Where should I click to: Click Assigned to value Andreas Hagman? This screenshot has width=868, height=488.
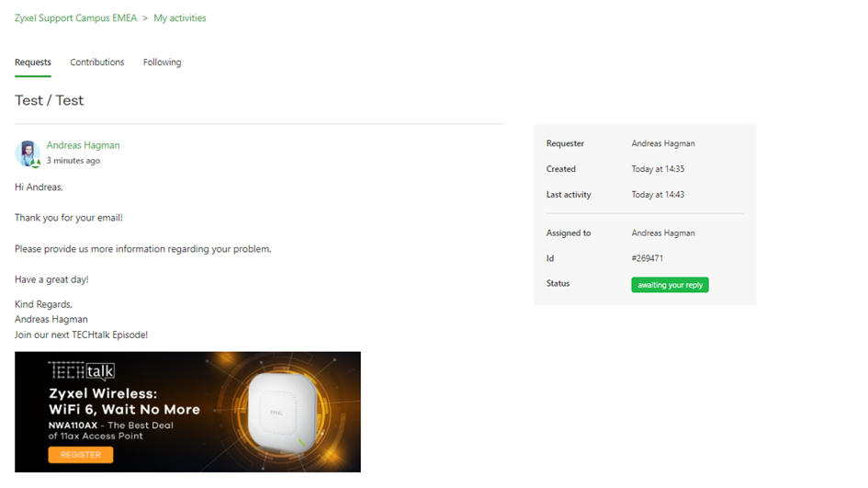pos(663,233)
